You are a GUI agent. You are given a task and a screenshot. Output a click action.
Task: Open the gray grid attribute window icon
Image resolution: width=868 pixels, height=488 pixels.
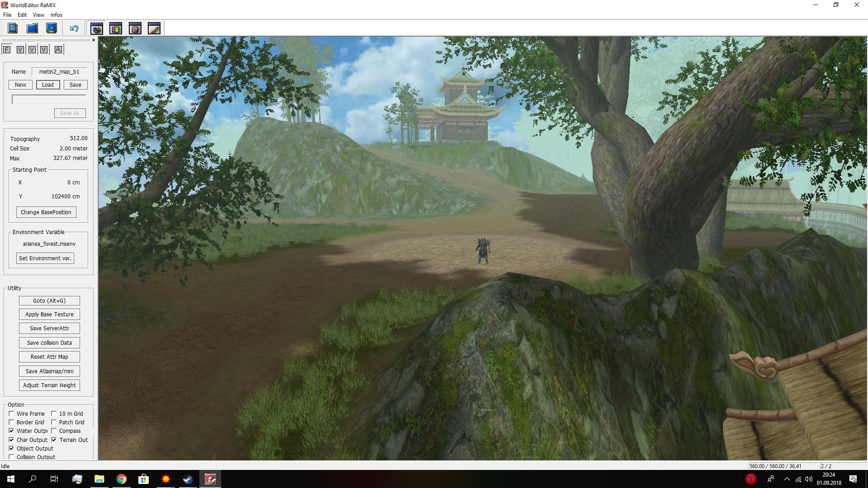pyautogui.click(x=135, y=28)
